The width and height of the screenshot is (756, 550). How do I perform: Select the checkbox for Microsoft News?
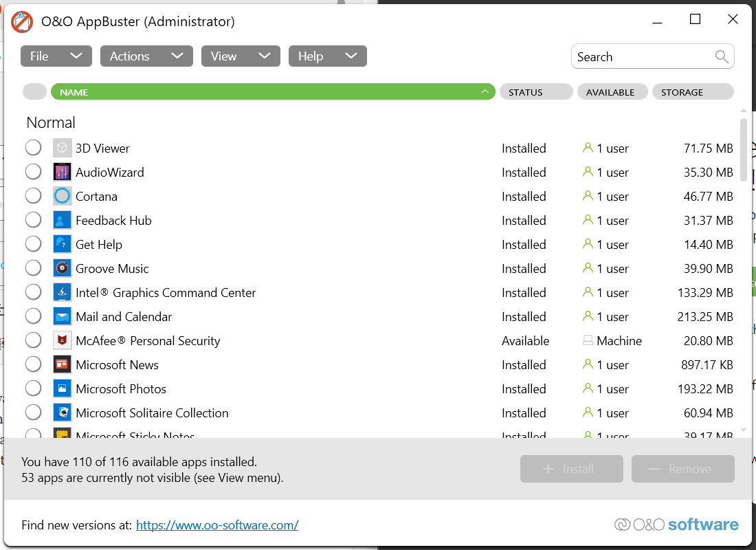tap(33, 364)
